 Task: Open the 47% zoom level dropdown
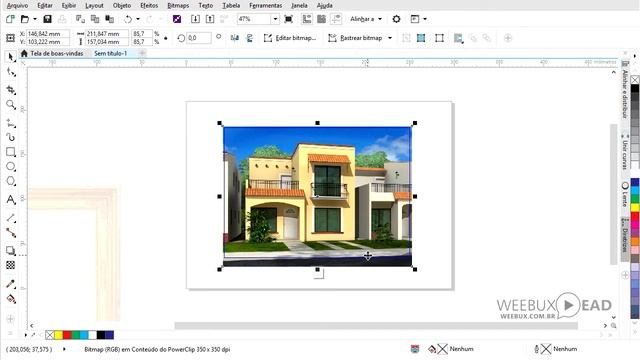point(275,19)
